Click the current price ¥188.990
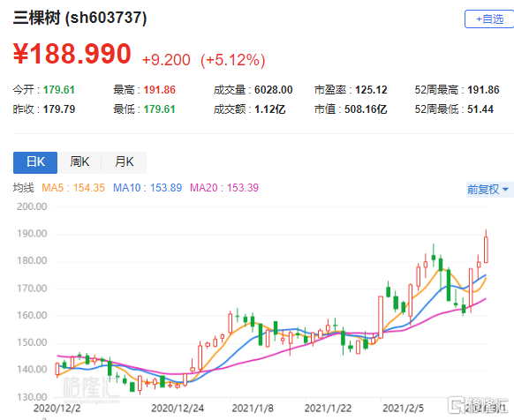Image resolution: width=514 pixels, height=420 pixels. coord(72,54)
